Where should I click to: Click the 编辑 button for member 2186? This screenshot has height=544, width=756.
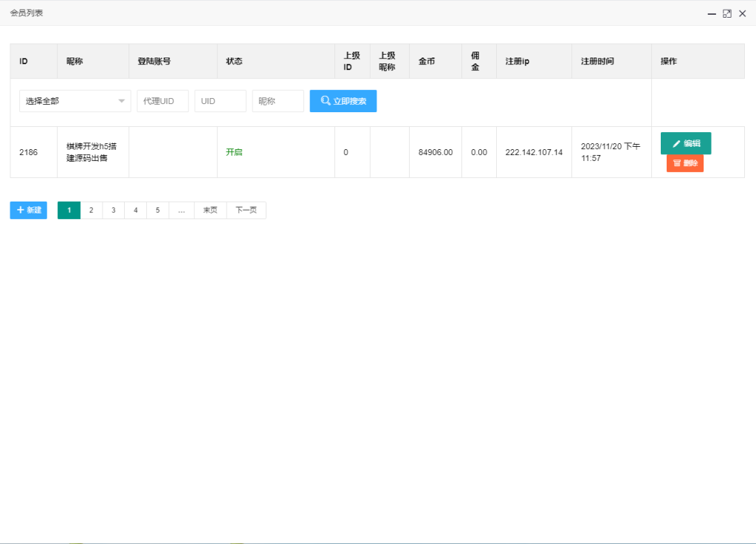pos(686,142)
